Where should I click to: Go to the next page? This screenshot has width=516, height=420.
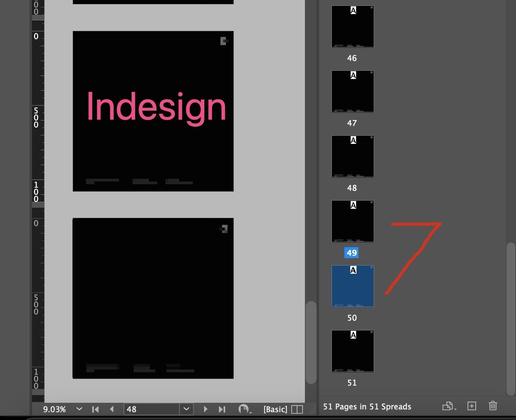point(205,409)
